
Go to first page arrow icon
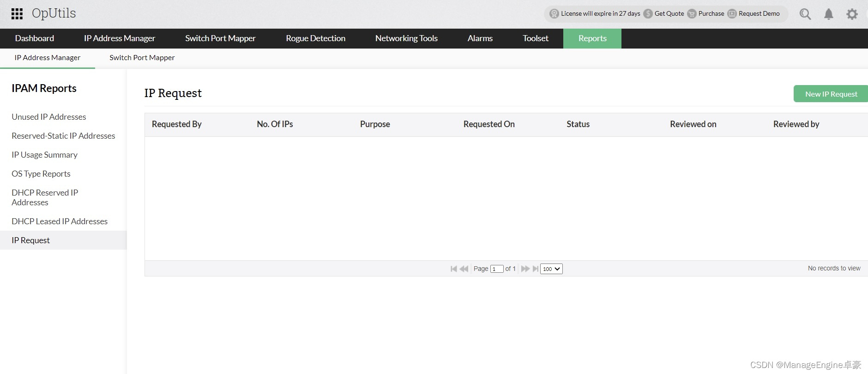pyautogui.click(x=454, y=269)
